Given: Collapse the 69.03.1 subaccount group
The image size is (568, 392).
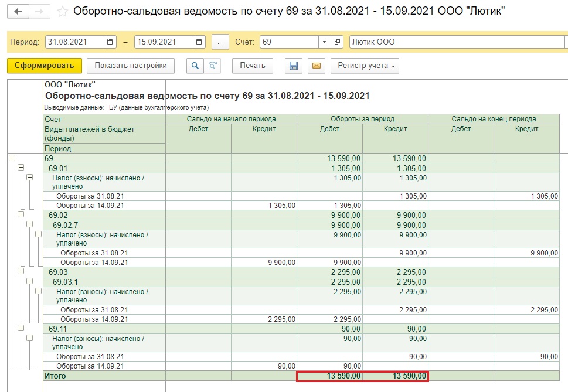Looking at the screenshot, I should coord(29,281).
